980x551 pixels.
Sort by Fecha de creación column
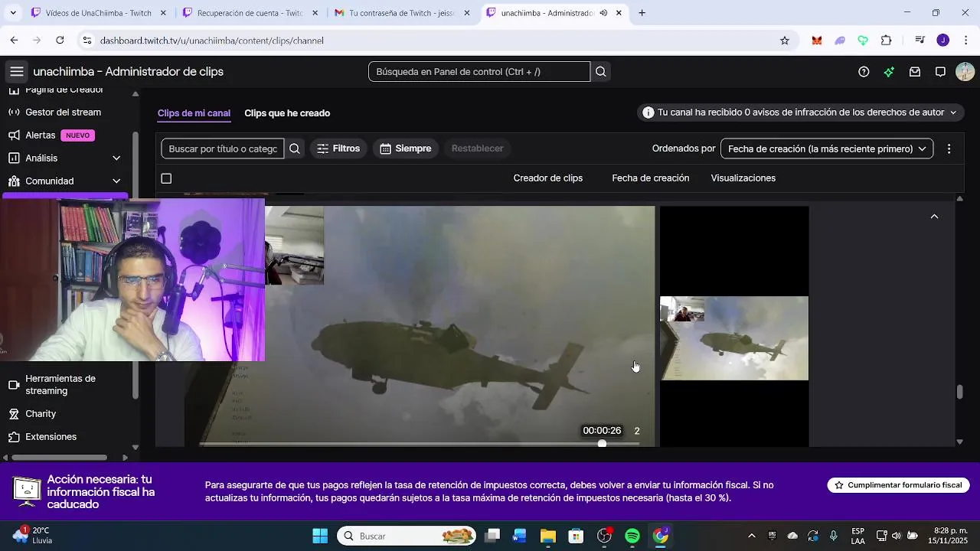point(651,178)
